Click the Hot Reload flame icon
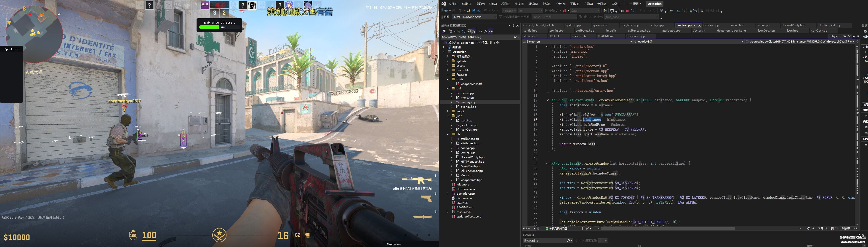The height and width of the screenshot is (247, 868). click(x=564, y=11)
